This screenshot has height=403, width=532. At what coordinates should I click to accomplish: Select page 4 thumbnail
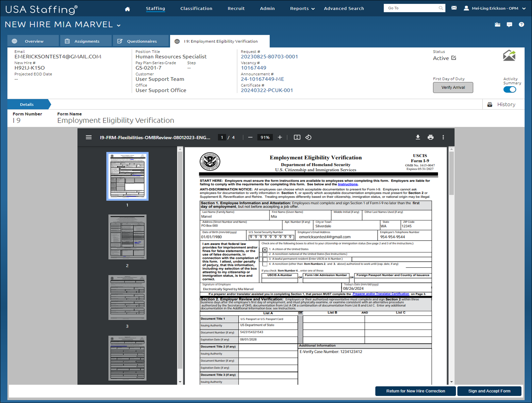127,358
